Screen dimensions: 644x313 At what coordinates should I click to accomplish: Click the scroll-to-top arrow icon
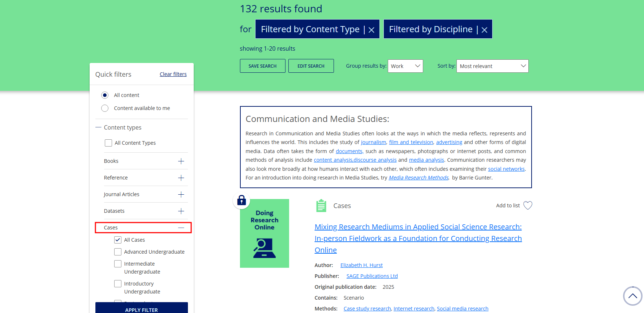pyautogui.click(x=632, y=296)
